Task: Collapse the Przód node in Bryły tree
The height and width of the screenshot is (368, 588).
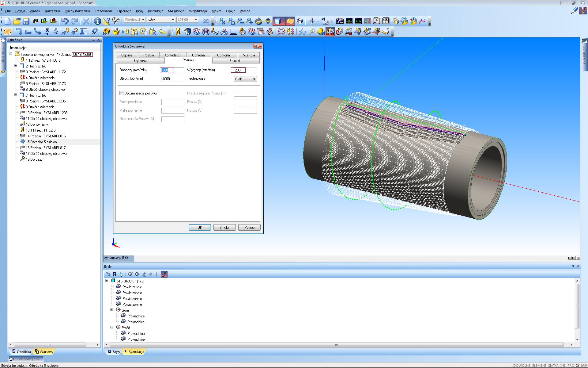Action: [x=112, y=327]
